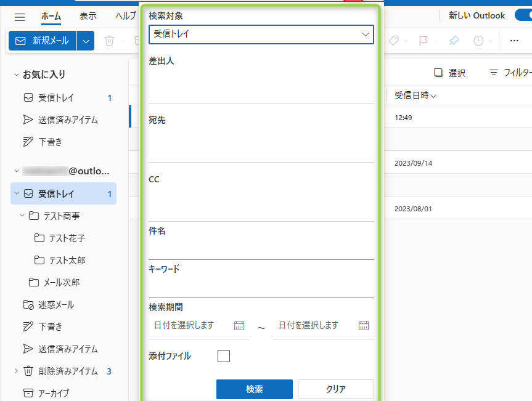Open the tag category dropdown arrow
This screenshot has width=532, height=401.
406,41
